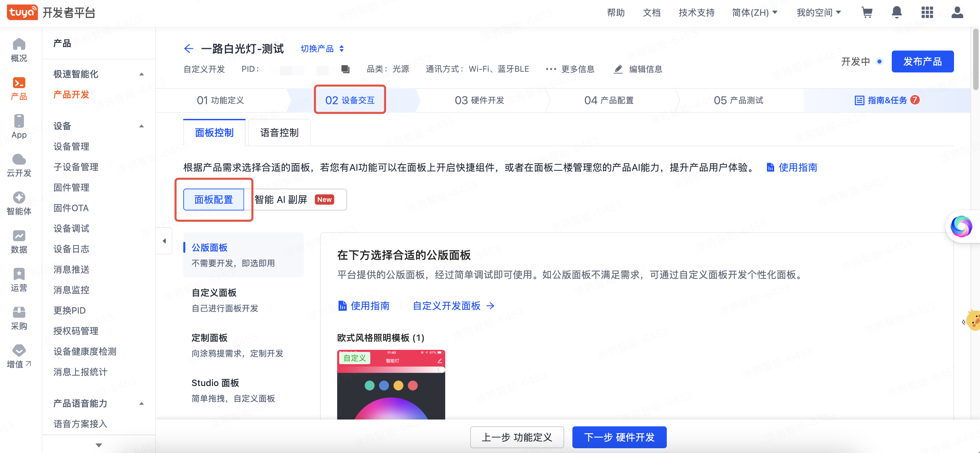Go to step 03 硬件开发
This screenshot has width=980, height=453.
click(479, 100)
